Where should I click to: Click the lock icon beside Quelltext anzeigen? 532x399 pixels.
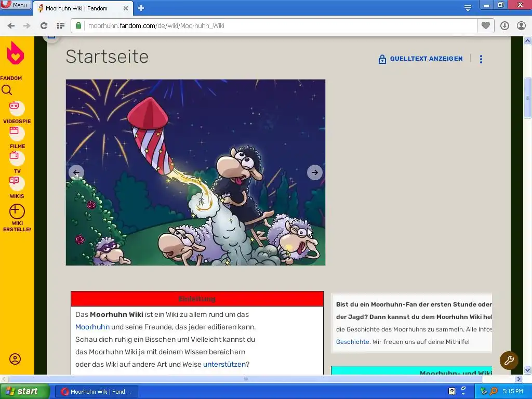[x=382, y=59]
